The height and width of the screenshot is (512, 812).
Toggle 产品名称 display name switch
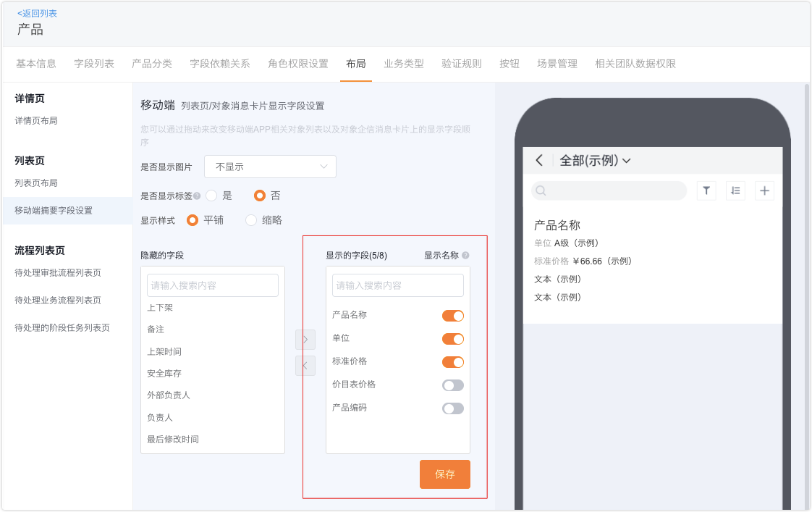(x=452, y=316)
